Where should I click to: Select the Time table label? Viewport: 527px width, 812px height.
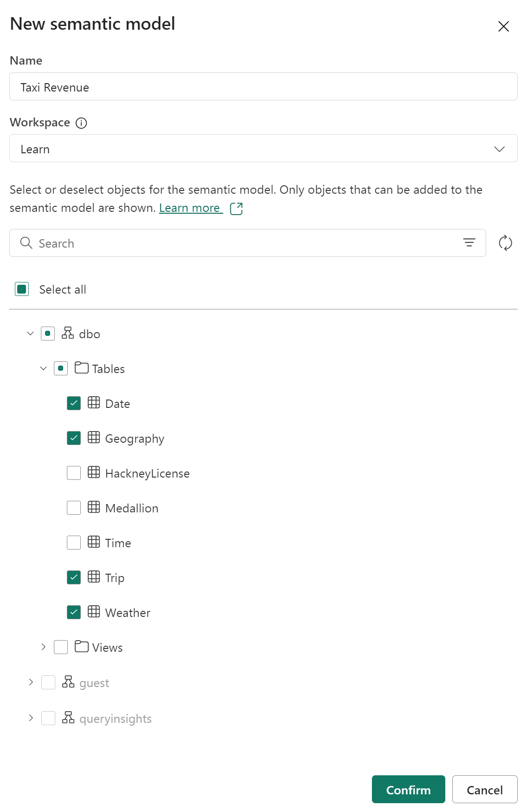pyautogui.click(x=118, y=543)
